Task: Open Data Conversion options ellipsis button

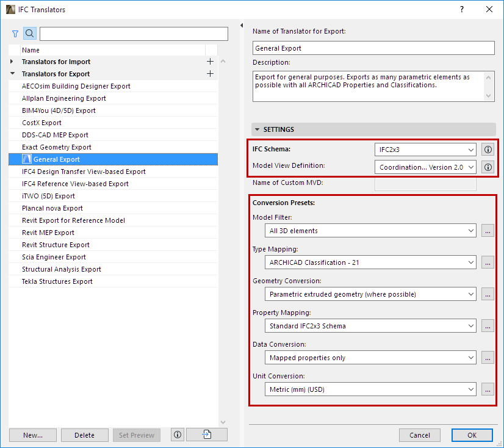Action: click(x=488, y=358)
